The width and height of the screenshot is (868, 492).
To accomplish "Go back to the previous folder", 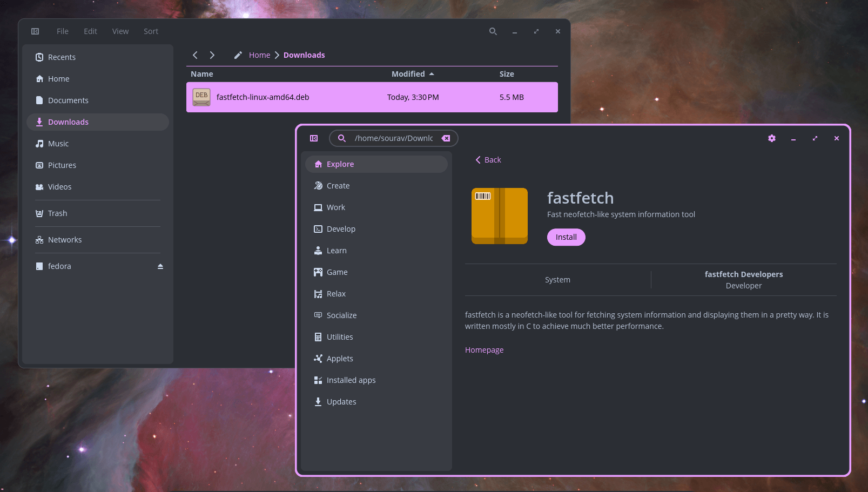I will pyautogui.click(x=196, y=55).
